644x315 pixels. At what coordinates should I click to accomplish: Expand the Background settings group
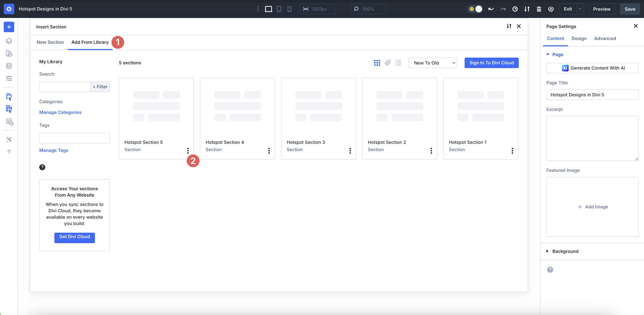(x=565, y=251)
